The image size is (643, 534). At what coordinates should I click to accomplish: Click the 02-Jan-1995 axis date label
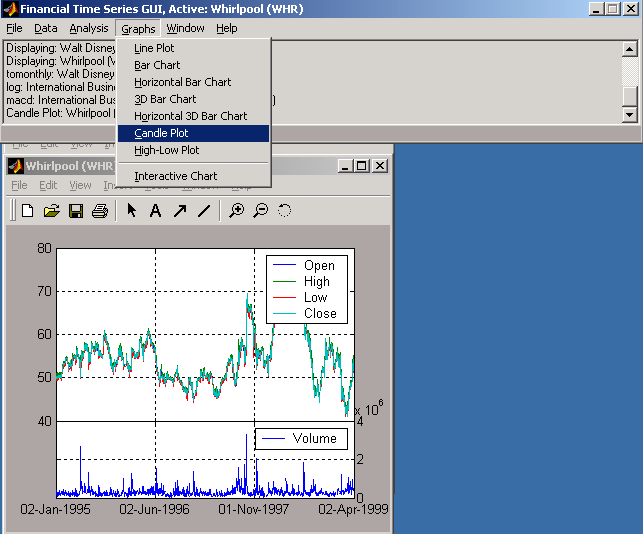(x=55, y=509)
